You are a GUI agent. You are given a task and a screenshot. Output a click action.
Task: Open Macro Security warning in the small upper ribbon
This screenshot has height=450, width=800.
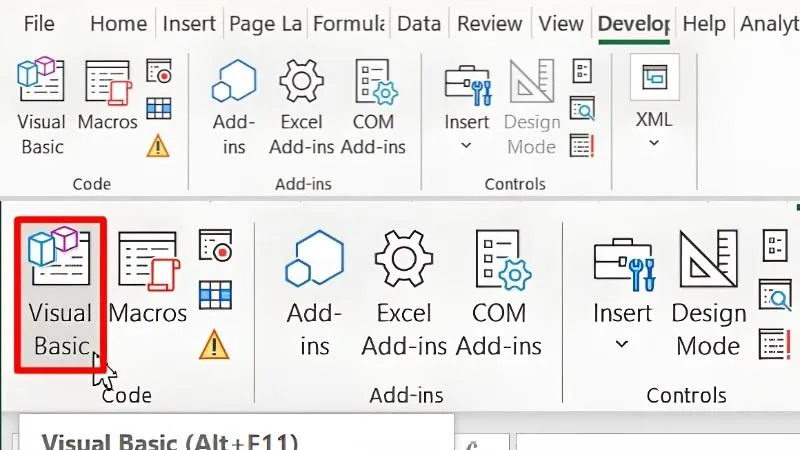click(x=158, y=145)
